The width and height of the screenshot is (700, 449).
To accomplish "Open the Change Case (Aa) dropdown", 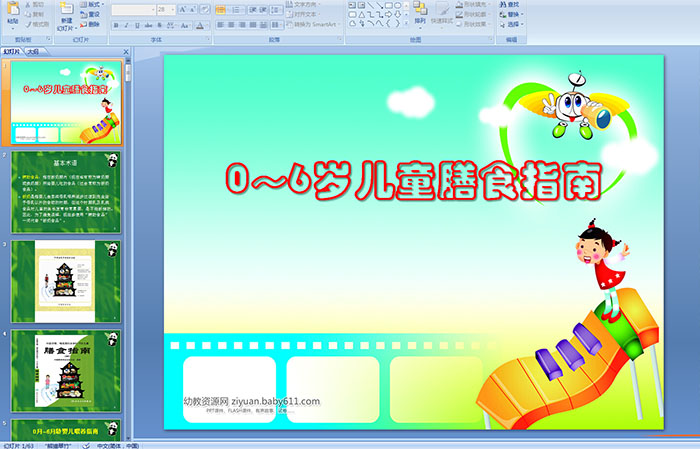I will point(185,26).
